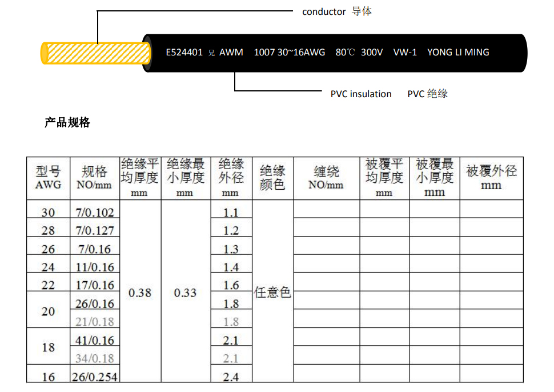Image resolution: width=554 pixels, height=392 pixels.
Task: Click the UL recognition mark on cable
Action: tap(211, 53)
